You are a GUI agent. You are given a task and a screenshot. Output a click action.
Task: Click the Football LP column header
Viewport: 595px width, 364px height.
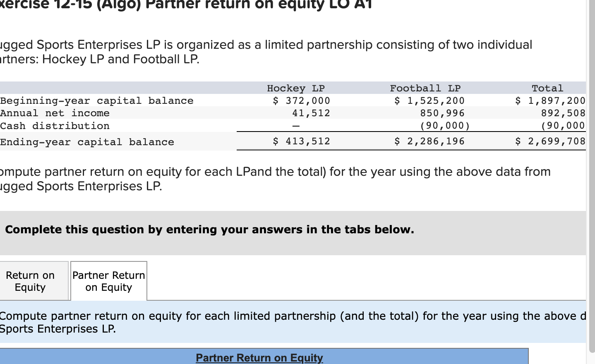425,88
